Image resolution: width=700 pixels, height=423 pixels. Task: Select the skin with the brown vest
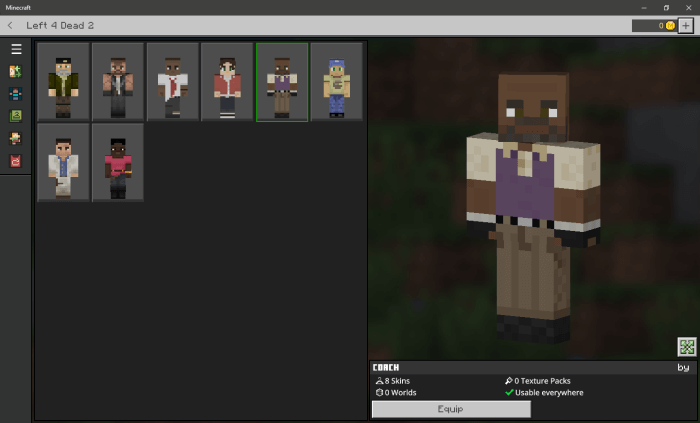click(x=118, y=81)
